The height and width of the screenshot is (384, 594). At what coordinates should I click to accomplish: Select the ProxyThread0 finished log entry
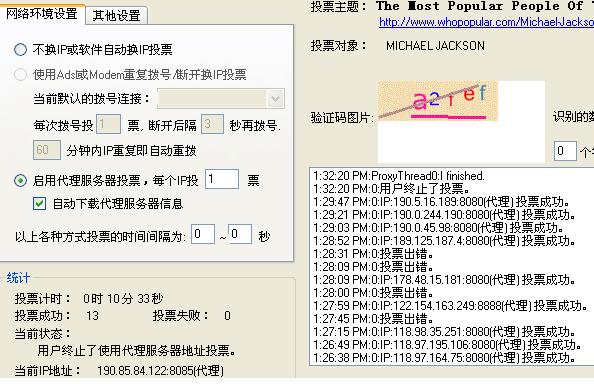tap(399, 176)
